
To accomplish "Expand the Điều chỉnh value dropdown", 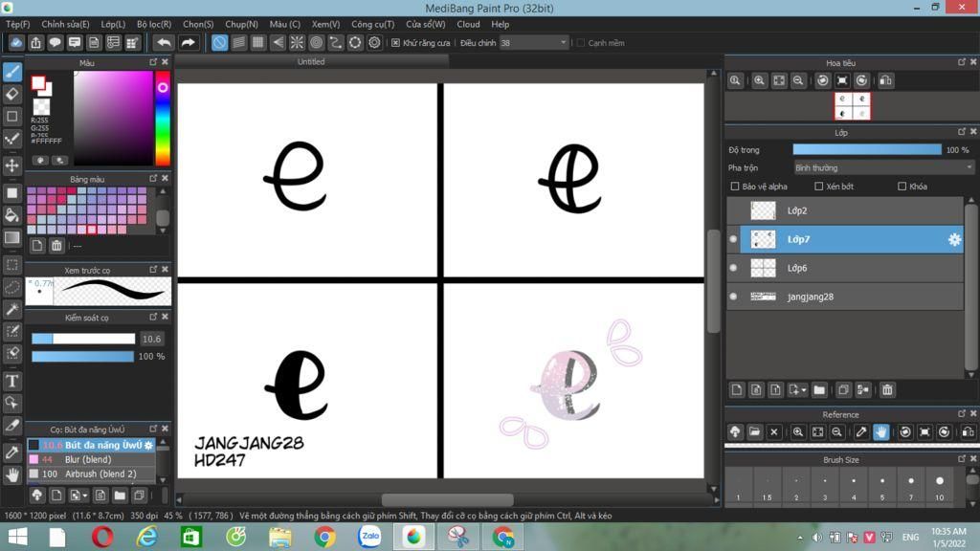I will pos(563,42).
